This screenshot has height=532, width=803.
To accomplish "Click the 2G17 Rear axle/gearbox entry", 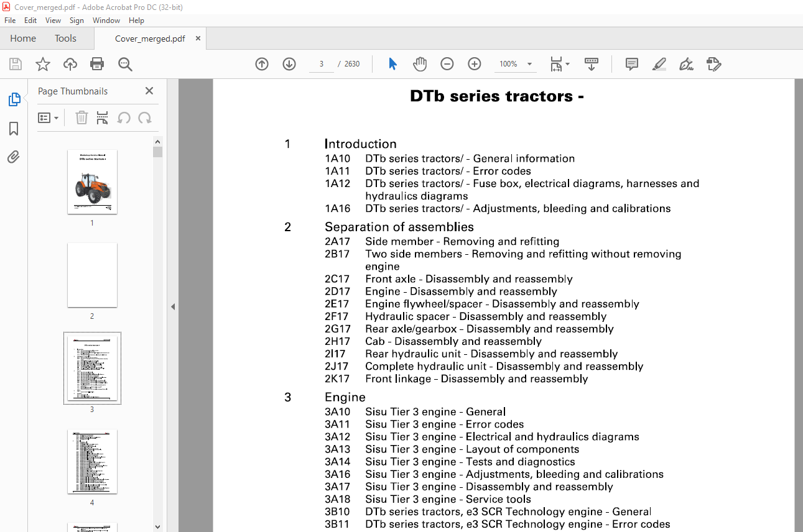I will point(469,329).
